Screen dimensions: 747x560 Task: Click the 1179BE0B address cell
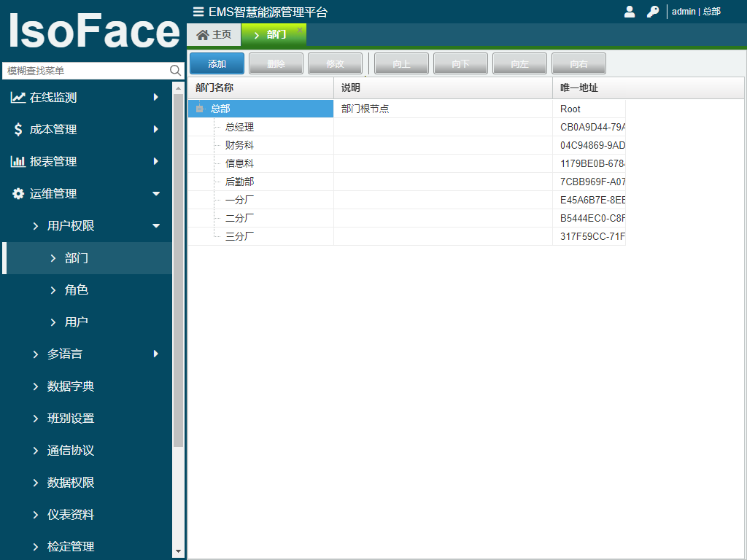click(589, 163)
